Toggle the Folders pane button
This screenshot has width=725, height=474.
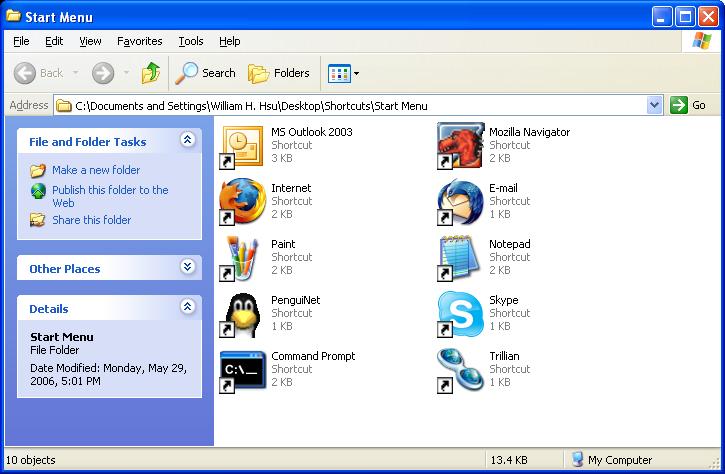(279, 73)
